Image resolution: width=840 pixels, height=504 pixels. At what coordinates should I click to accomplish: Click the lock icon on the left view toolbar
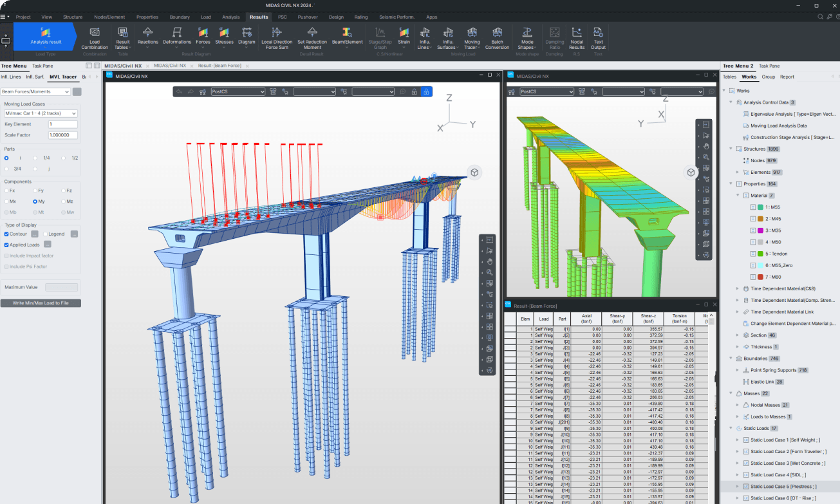click(x=425, y=92)
